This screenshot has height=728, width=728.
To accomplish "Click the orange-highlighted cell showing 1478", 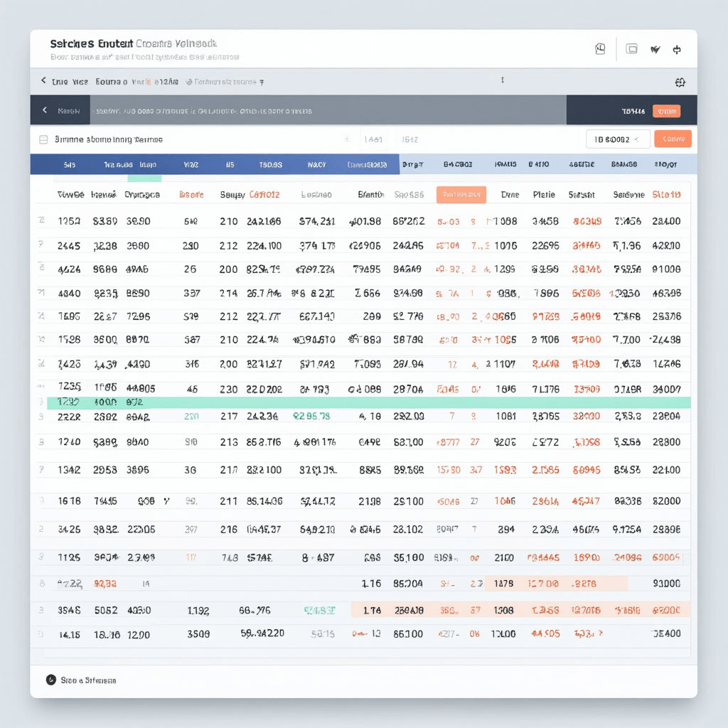I will coord(503,584).
